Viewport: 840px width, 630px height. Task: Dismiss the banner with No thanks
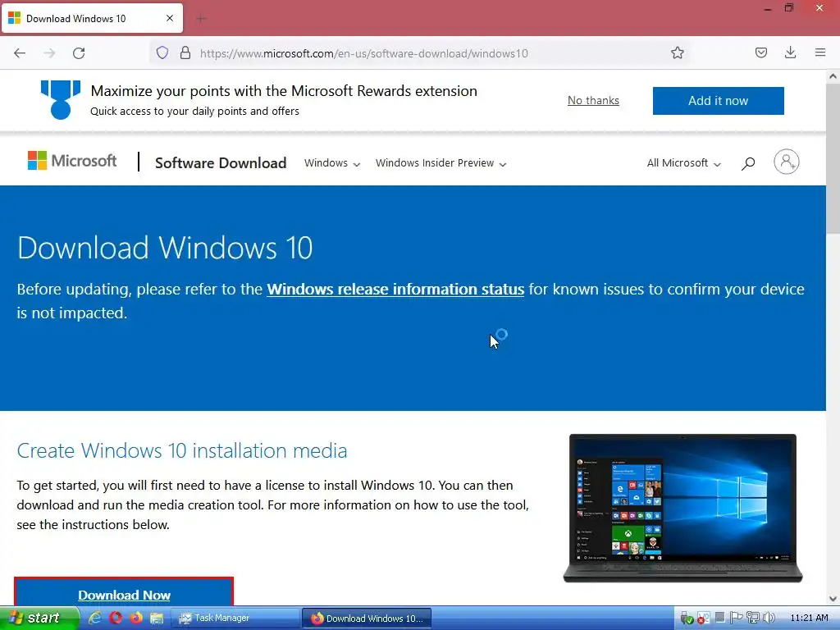[x=593, y=101]
